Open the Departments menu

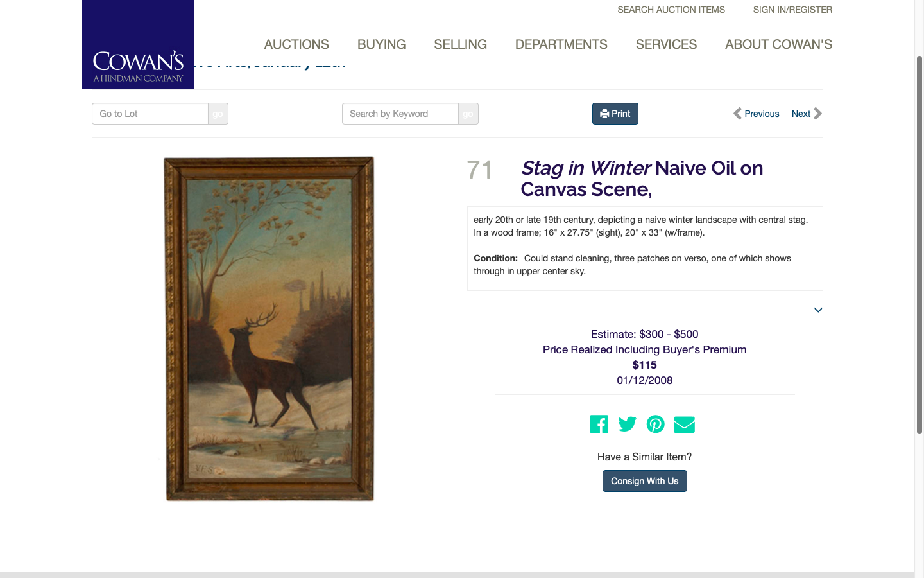coord(561,44)
